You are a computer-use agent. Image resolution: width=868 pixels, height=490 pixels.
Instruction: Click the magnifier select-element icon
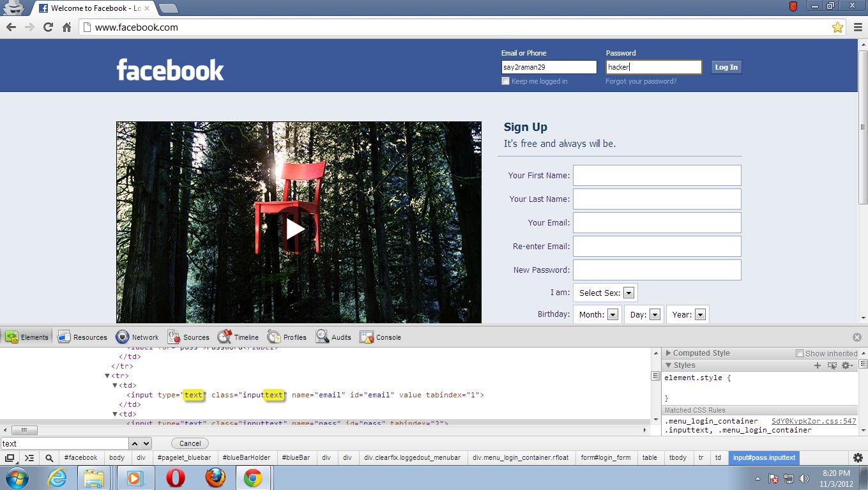coord(49,458)
